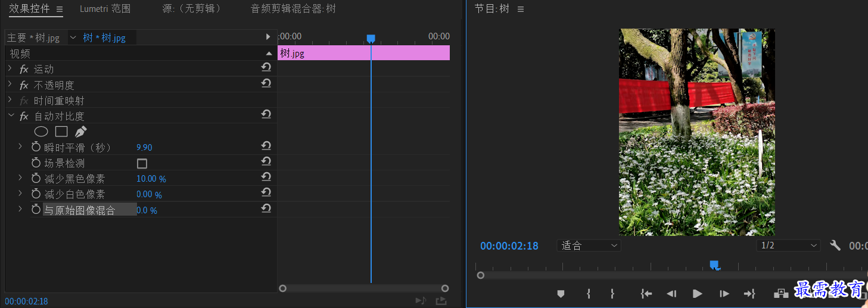Open the 节目:树 panel menu icon
The height and width of the screenshot is (308, 868).
coord(520,9)
